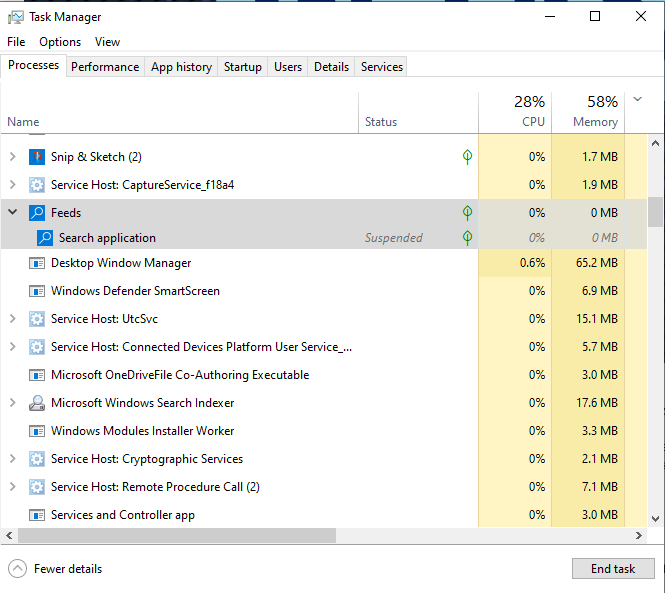Click the horizontal scrollbar thumb
This screenshot has height=593, width=665.
pyautogui.click(x=177, y=535)
